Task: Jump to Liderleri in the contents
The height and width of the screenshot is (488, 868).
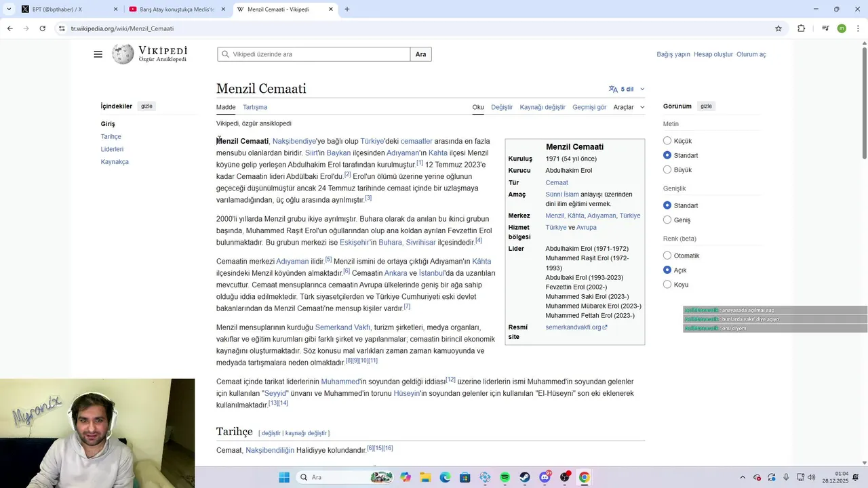Action: pos(112,149)
